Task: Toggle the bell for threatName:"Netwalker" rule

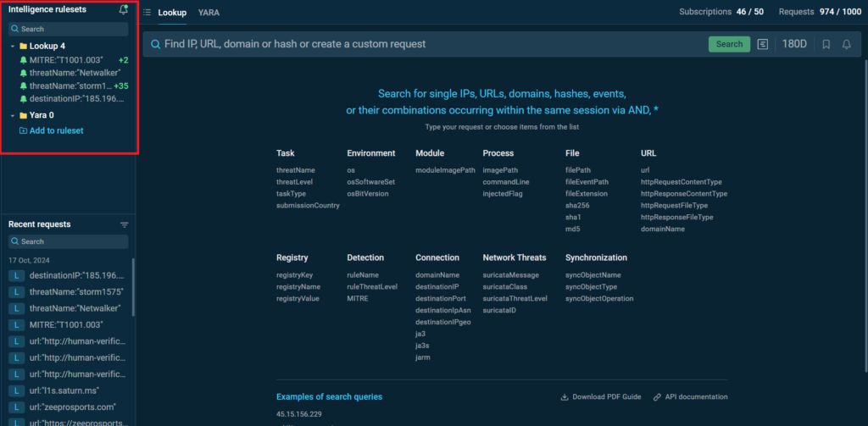Action: click(23, 73)
